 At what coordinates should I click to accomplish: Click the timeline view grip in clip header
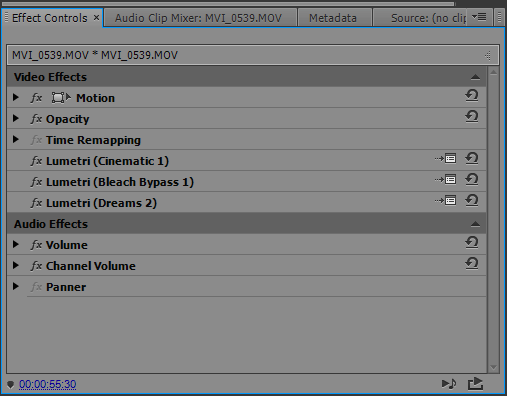click(488, 55)
